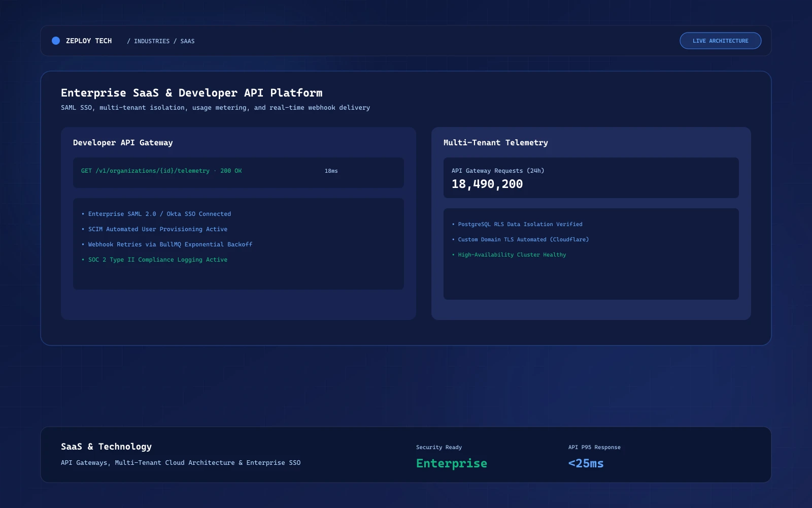This screenshot has width=812, height=508.
Task: Select High-Availability Cluster Healthy row
Action: tap(509, 255)
